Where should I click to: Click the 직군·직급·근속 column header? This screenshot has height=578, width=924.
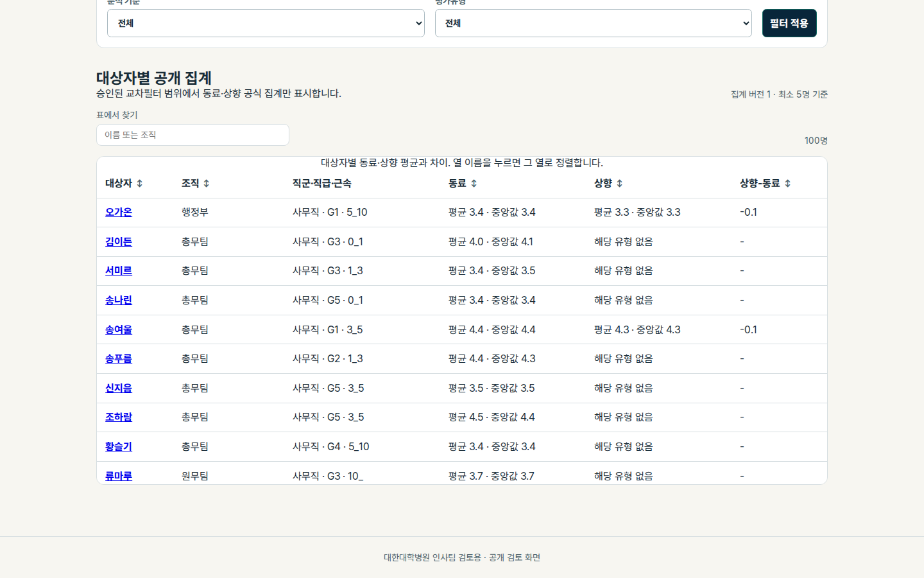tap(321, 184)
